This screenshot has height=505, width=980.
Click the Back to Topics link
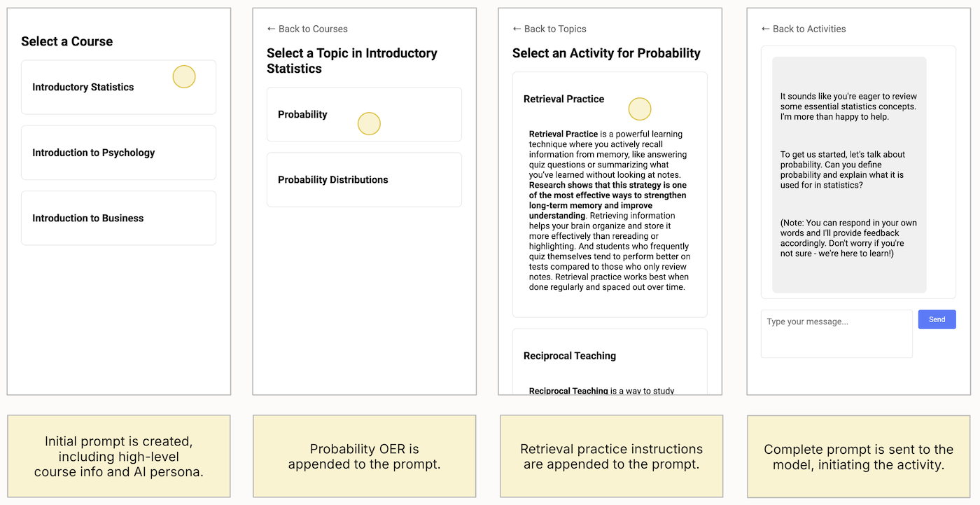point(549,29)
